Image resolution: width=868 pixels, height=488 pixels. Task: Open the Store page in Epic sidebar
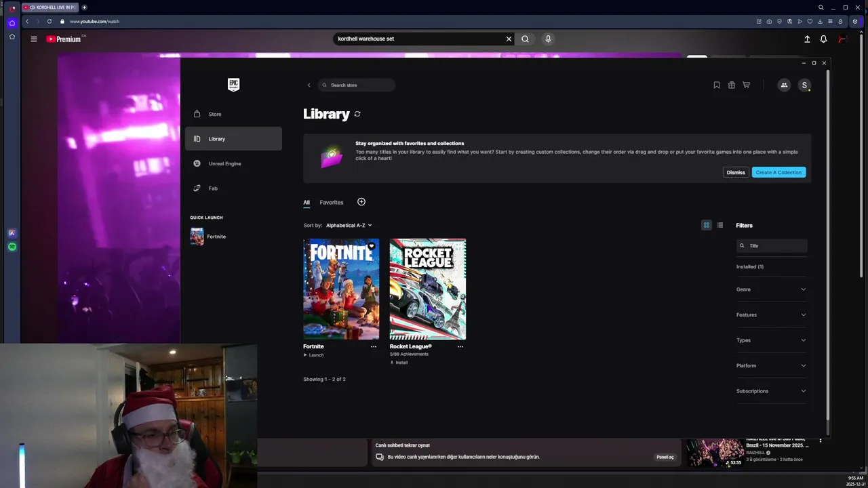233,114
